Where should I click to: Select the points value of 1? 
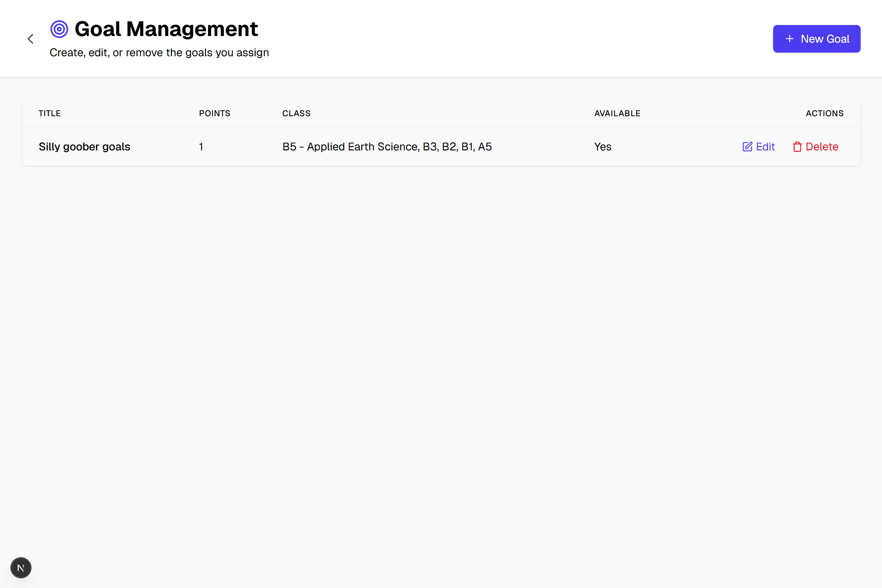pyautogui.click(x=201, y=147)
